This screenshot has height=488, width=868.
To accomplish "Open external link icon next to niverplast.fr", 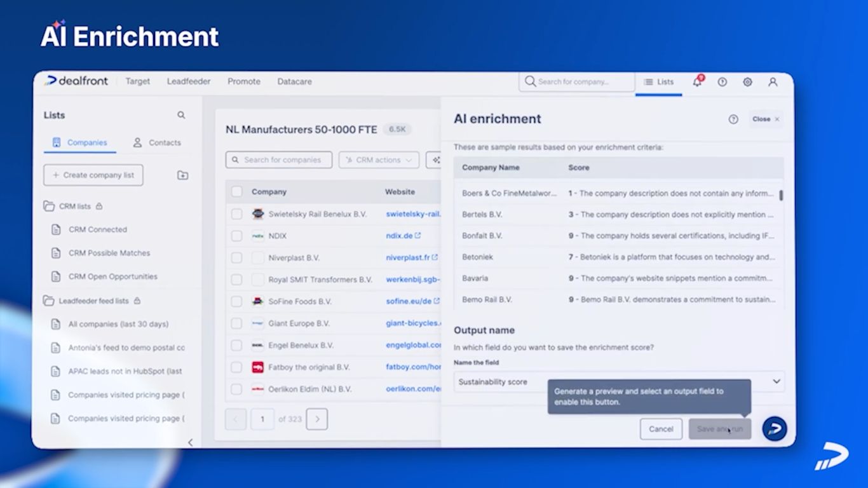I will coord(435,257).
